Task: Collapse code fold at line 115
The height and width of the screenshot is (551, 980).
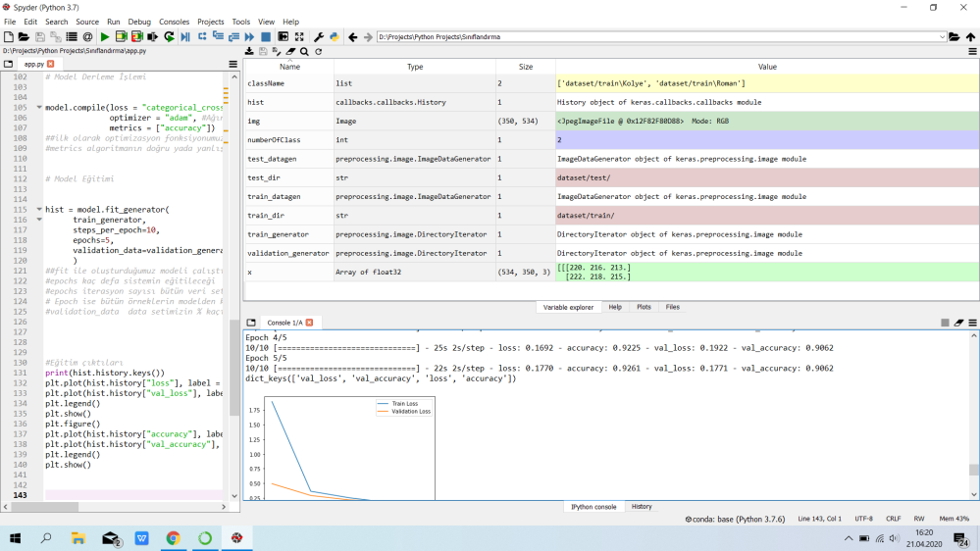Action: (39, 209)
